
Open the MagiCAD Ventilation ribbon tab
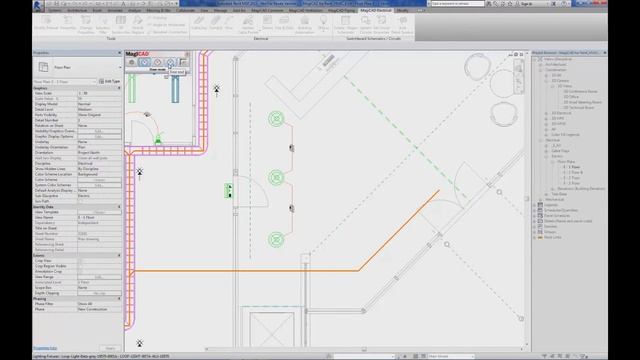[305, 10]
